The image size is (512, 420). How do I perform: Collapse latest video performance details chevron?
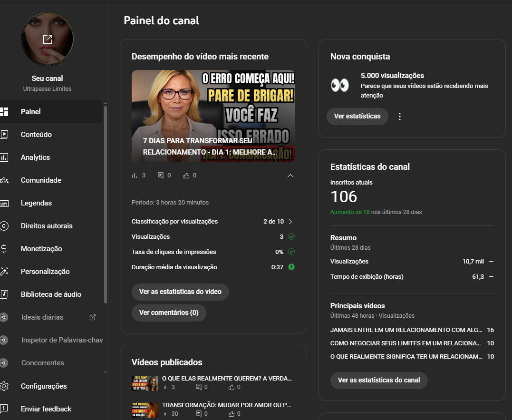[x=290, y=176]
